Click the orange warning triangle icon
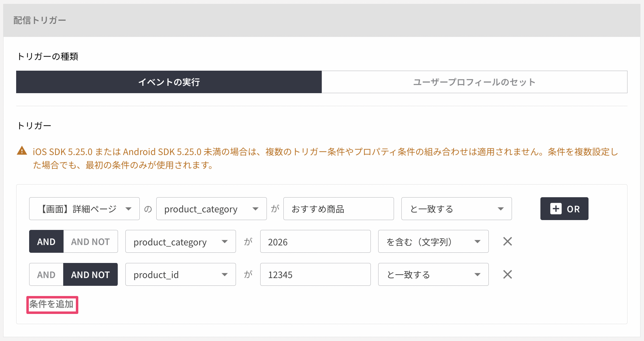The width and height of the screenshot is (644, 341). (x=22, y=151)
